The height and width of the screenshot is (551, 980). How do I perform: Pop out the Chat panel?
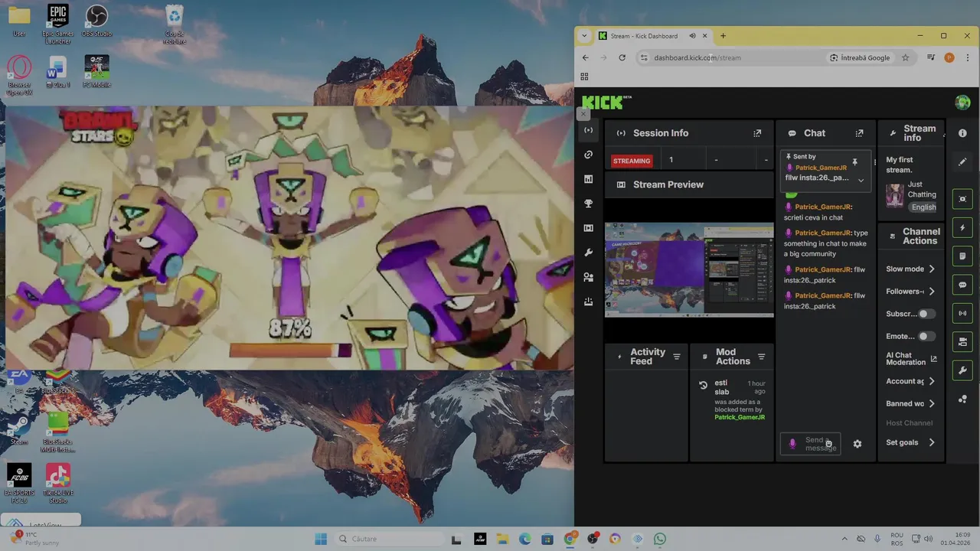[859, 133]
